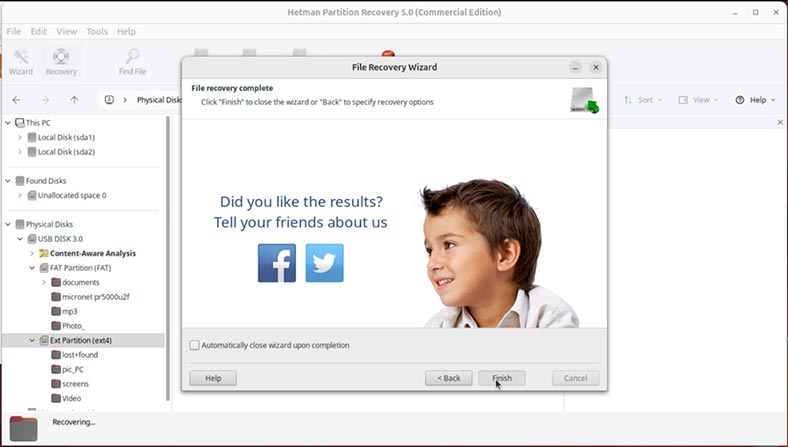Click the Finish button in wizard
This screenshot has width=788, height=447.
(502, 378)
